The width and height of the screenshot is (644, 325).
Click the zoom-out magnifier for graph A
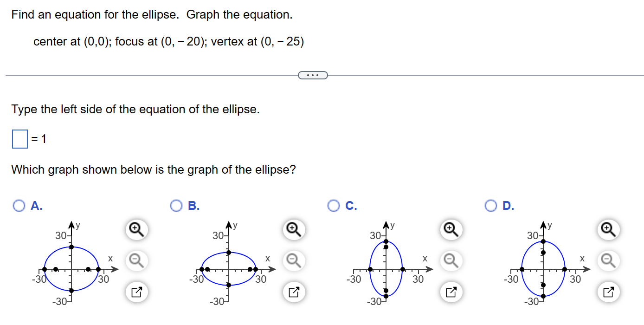136,261
